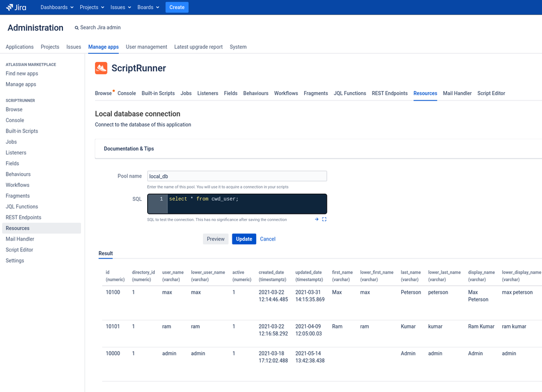
Task: Open System admin tab
Action: point(238,47)
